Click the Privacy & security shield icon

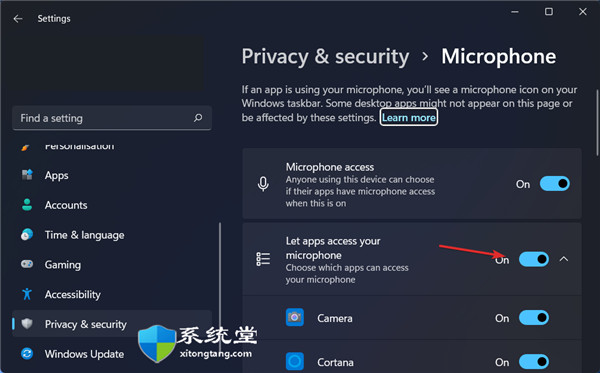click(27, 324)
